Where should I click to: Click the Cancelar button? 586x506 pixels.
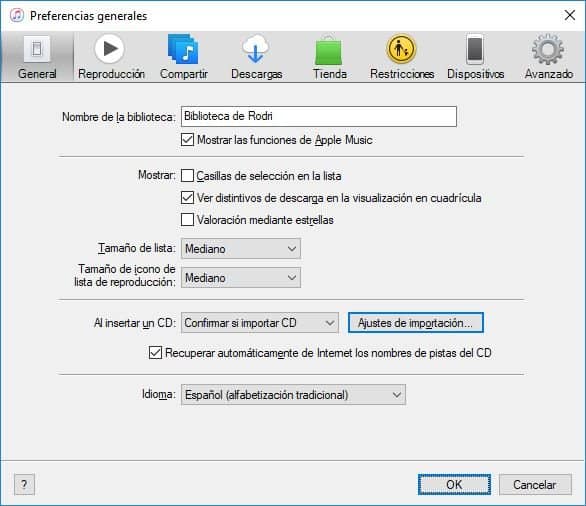tap(535, 484)
